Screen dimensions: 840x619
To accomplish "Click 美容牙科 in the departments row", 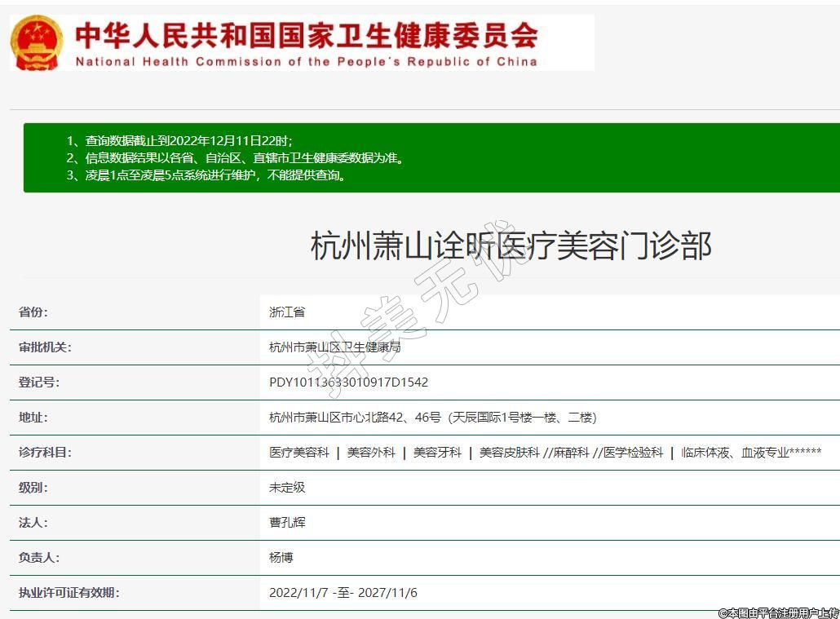I will click(437, 453).
